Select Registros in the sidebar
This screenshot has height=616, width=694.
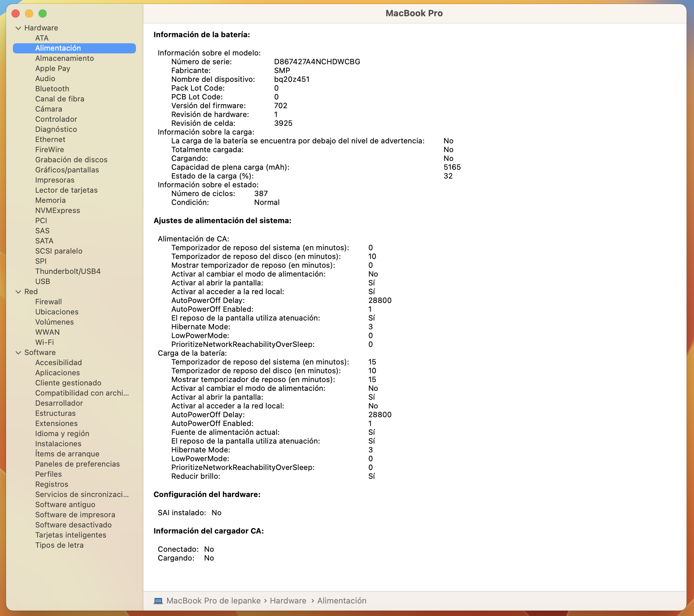[52, 485]
